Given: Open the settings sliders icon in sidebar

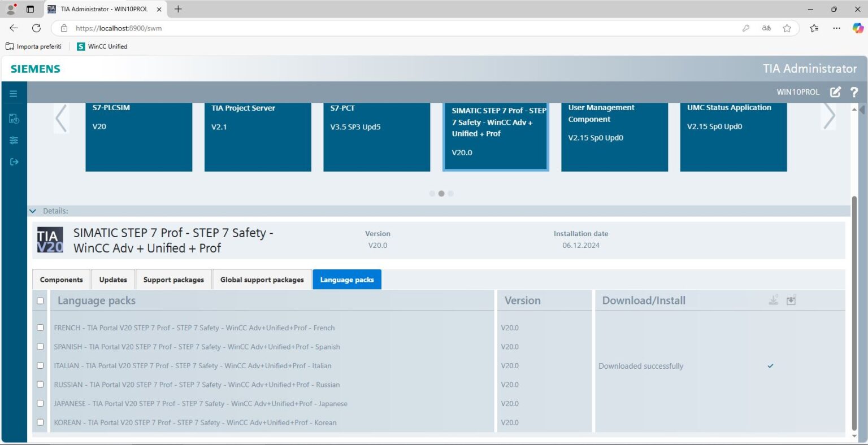Looking at the screenshot, I should click(x=14, y=140).
